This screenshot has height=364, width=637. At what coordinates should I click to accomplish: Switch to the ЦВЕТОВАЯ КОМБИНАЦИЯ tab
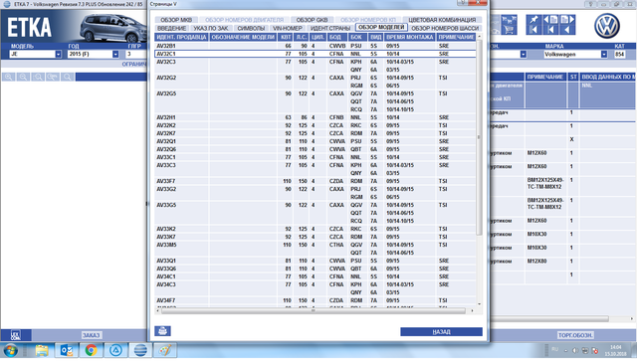point(442,20)
